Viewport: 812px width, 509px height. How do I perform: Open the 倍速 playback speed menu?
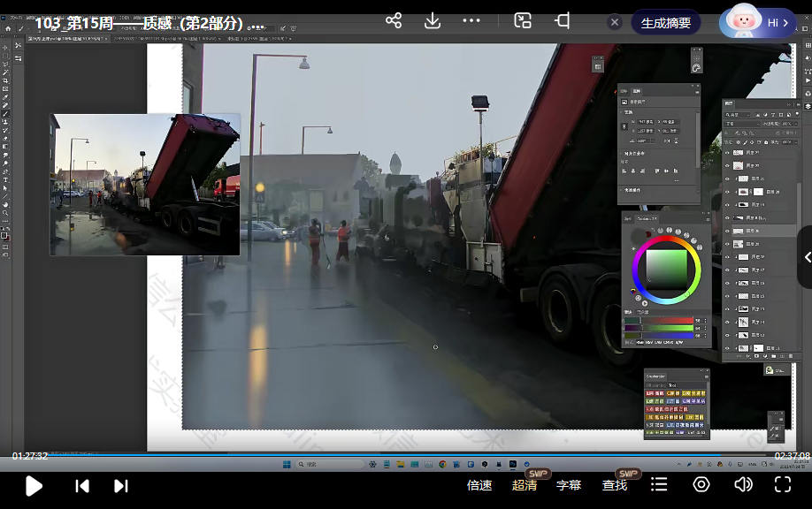coord(479,485)
